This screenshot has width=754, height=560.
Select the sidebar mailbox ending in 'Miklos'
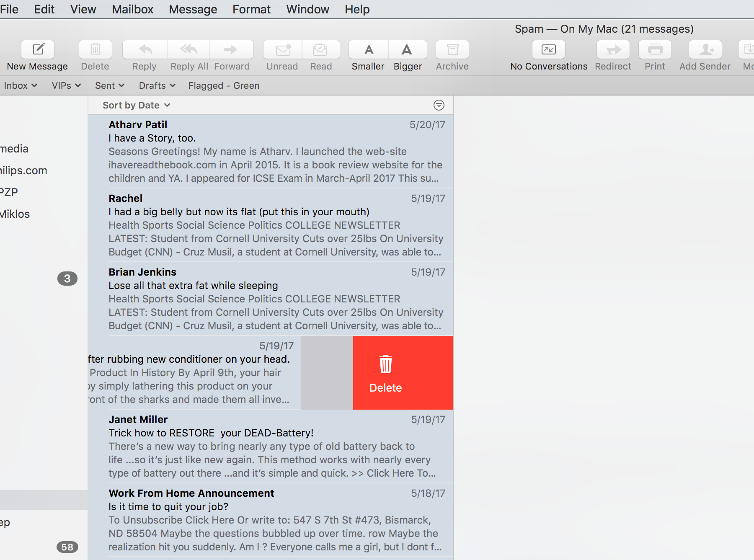point(15,214)
